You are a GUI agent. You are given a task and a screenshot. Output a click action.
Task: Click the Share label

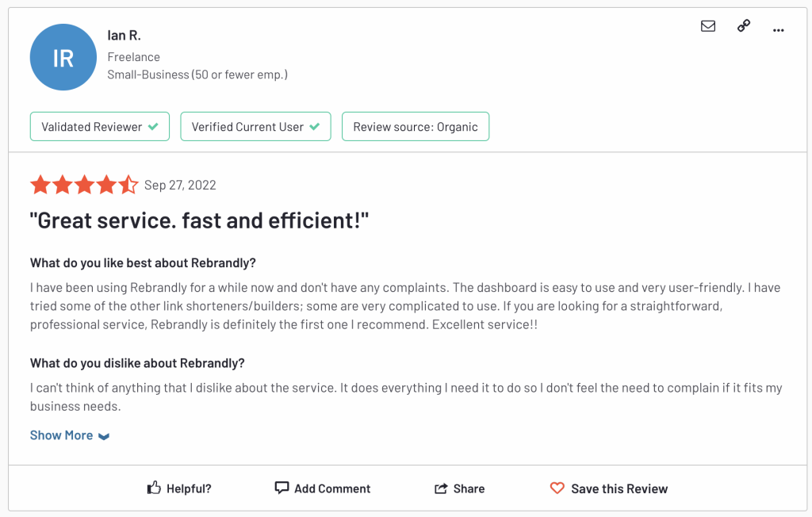pos(469,488)
